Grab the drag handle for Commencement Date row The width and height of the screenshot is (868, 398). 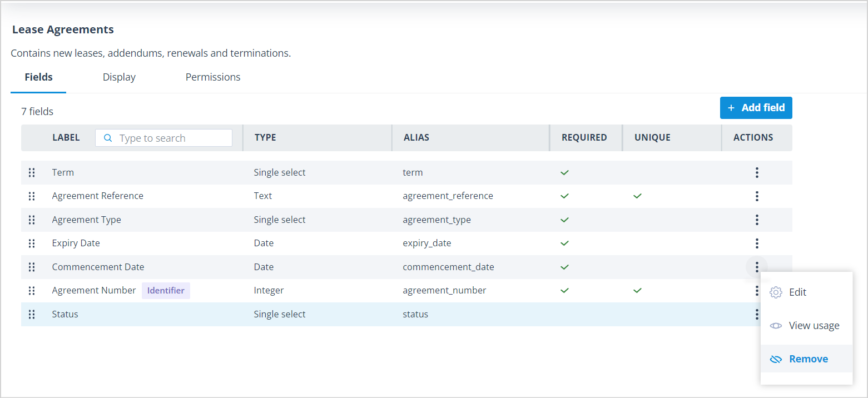pyautogui.click(x=32, y=267)
